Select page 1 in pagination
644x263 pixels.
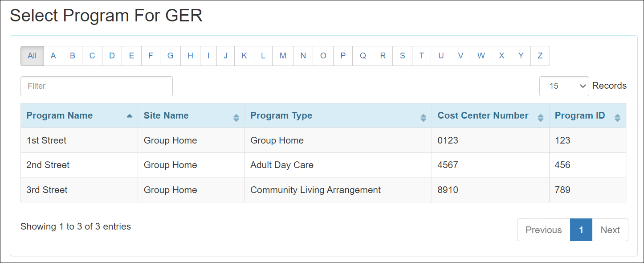[x=581, y=230]
